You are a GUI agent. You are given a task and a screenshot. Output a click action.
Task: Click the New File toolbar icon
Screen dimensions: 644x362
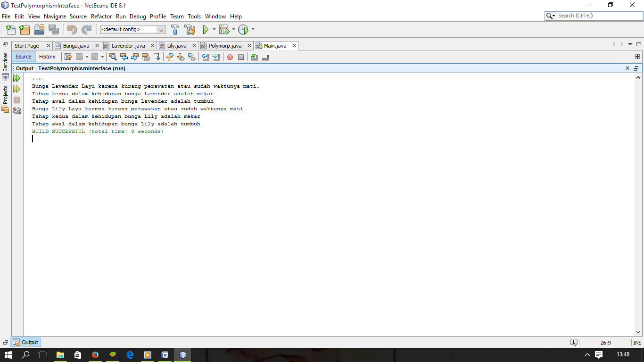(x=10, y=30)
